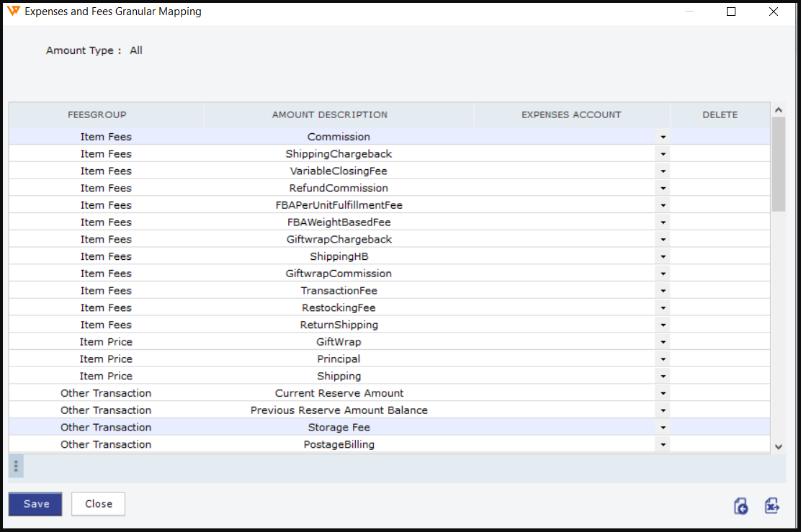
Task: Click the EXPENSES ACCOUNT column header
Action: [571, 114]
